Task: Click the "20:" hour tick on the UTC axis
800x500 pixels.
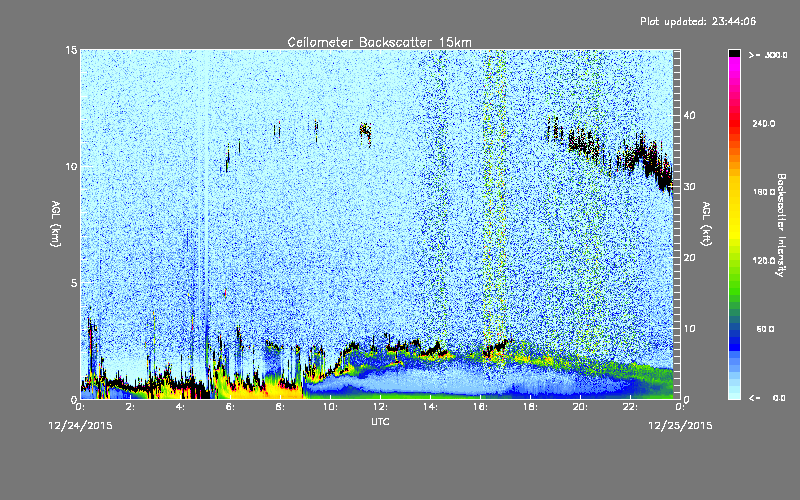Action: tap(580, 407)
